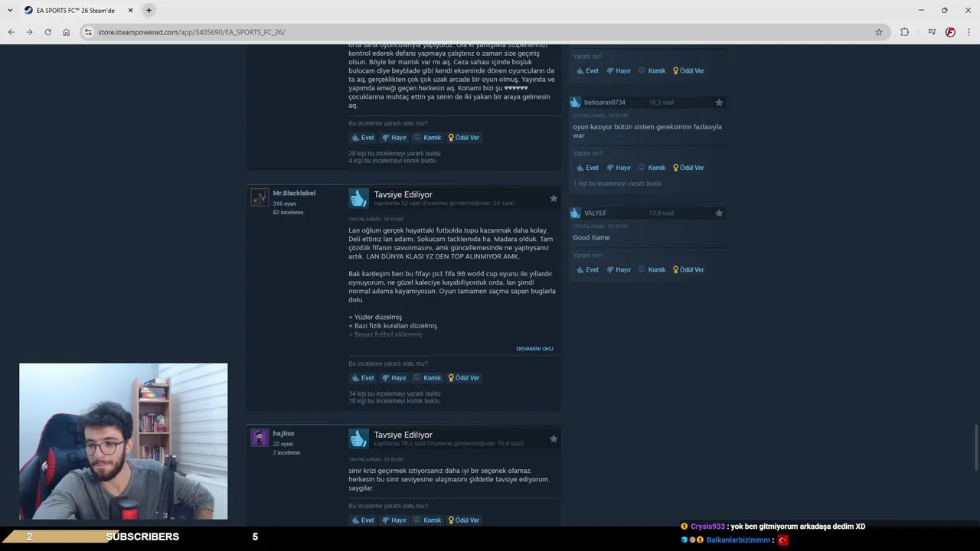Vote Hayır on review with 28 helpful votes
Screen dimensions: 980x551
click(x=394, y=138)
